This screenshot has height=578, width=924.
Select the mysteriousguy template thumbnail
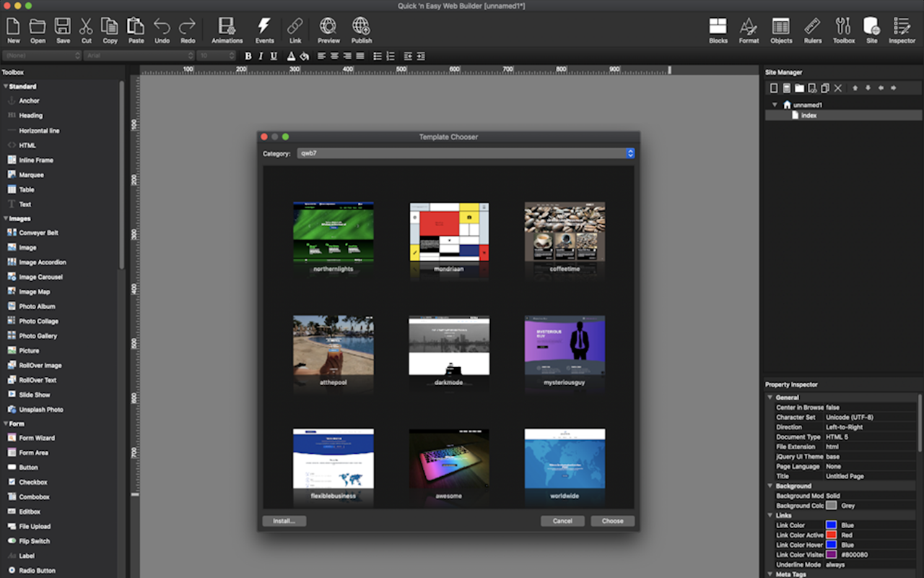[565, 345]
